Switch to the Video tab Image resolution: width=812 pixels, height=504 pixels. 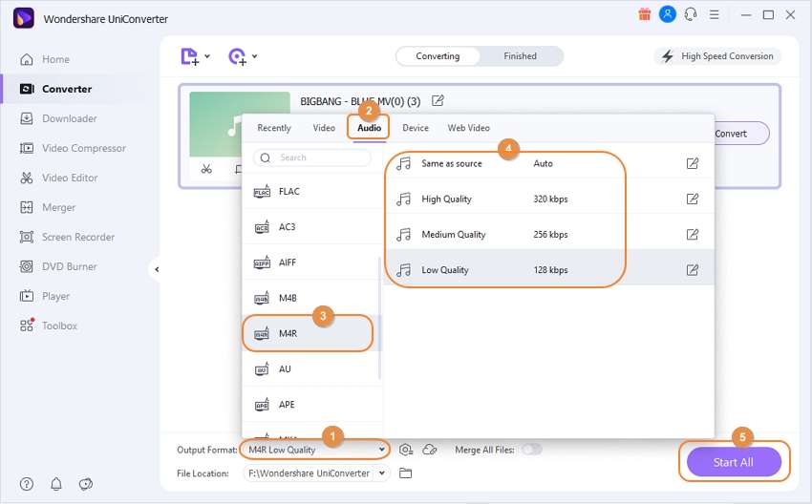[324, 128]
